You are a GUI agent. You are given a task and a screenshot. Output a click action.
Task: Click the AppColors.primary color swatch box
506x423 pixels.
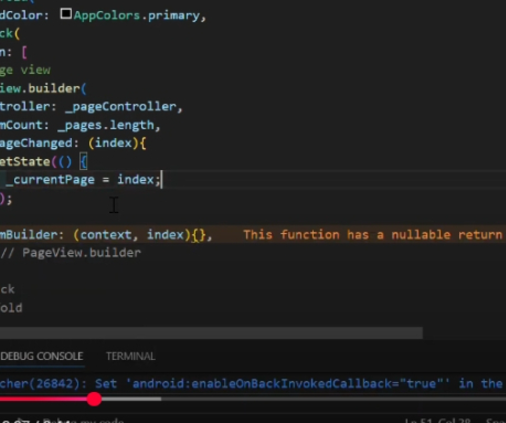pos(66,14)
